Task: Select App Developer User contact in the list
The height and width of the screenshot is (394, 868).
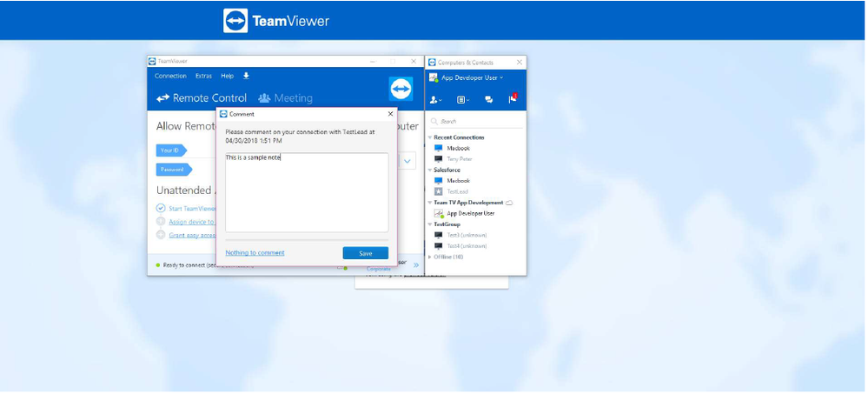Action: click(471, 213)
